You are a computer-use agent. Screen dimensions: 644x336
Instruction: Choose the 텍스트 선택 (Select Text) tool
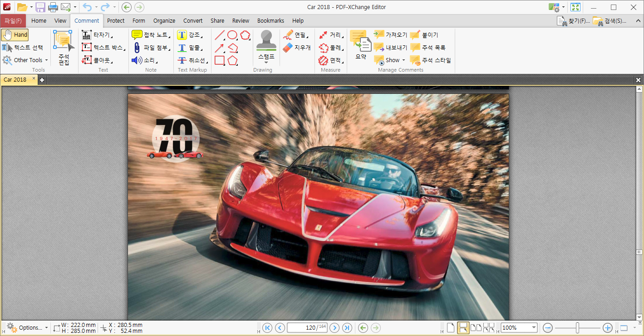(23, 47)
